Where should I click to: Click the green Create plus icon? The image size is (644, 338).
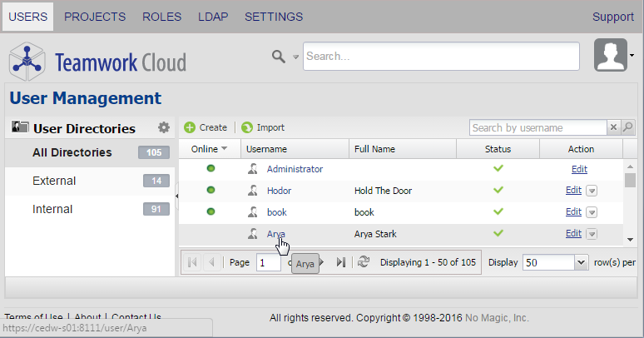pos(190,127)
